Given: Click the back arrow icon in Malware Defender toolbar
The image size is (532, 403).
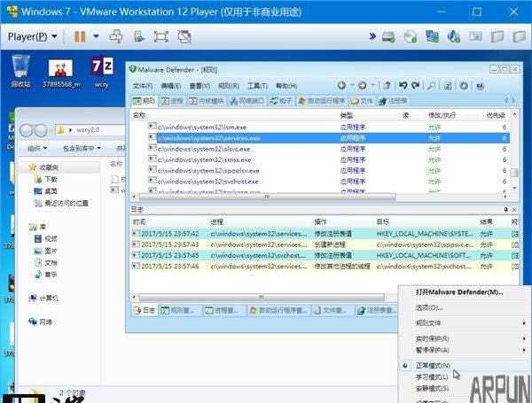Looking at the screenshot, I should (341, 86).
